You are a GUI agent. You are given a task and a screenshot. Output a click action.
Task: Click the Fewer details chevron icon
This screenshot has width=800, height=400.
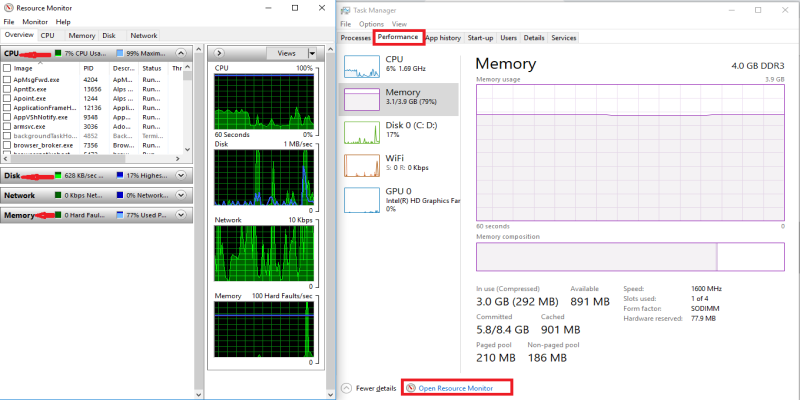tap(346, 388)
